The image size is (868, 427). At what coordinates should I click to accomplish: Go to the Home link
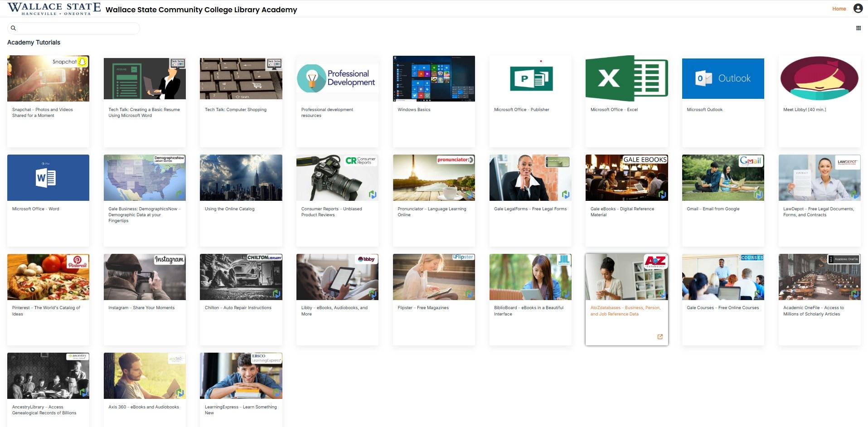(x=839, y=9)
